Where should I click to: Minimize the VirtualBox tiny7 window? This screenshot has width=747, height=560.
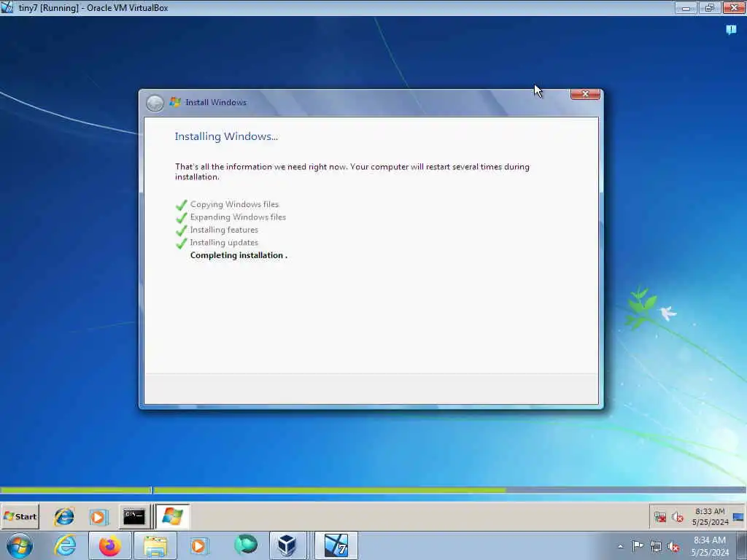point(686,7)
